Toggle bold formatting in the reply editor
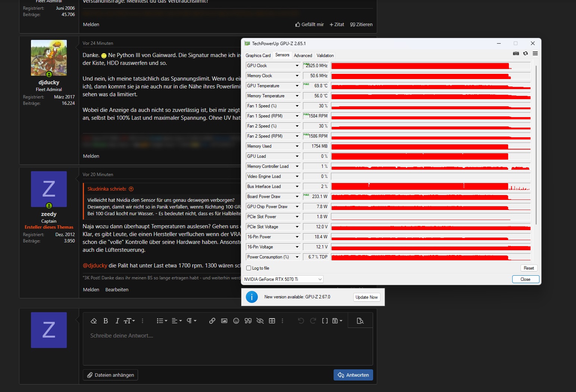 (x=106, y=321)
